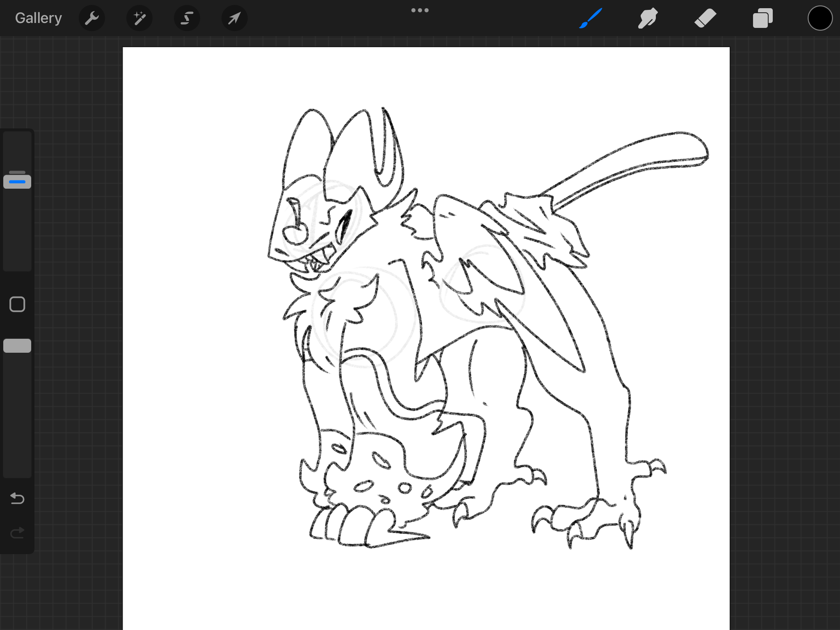This screenshot has width=840, height=630.
Task: Open the Adjustments magic wand menu
Action: point(139,18)
